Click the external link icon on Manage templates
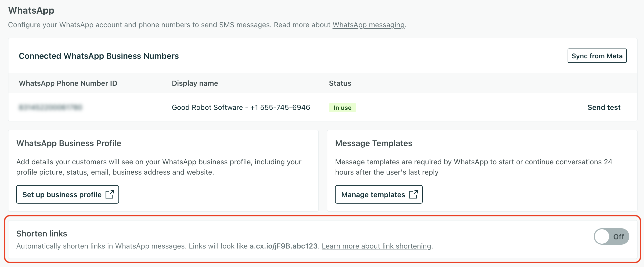This screenshot has height=267, width=644. [413, 195]
